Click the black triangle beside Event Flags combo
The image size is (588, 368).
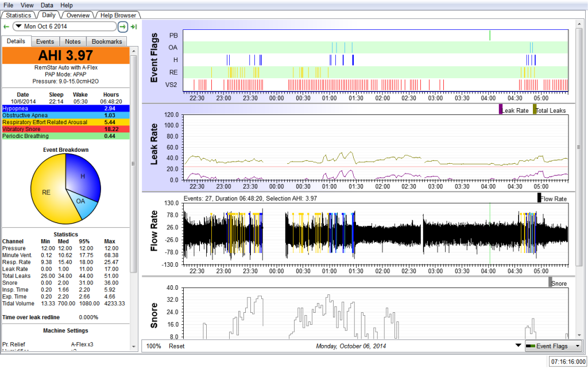click(x=519, y=346)
